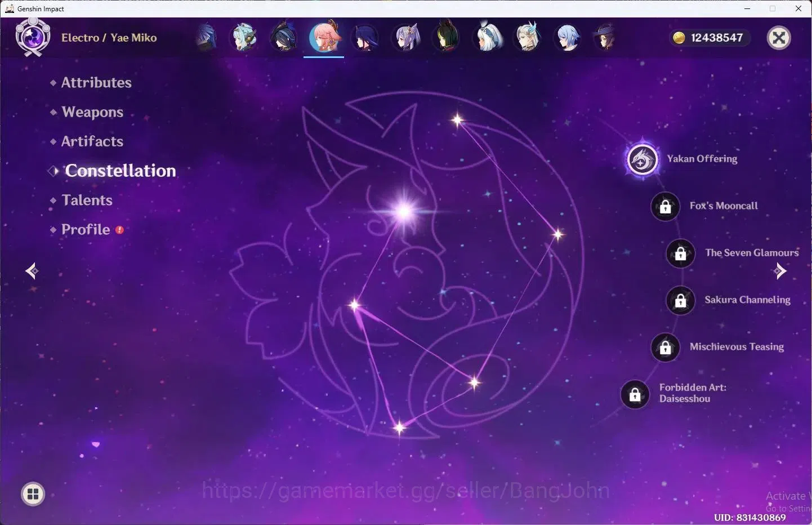The width and height of the screenshot is (812, 525).
Task: Open the Talents page
Action: tap(87, 200)
